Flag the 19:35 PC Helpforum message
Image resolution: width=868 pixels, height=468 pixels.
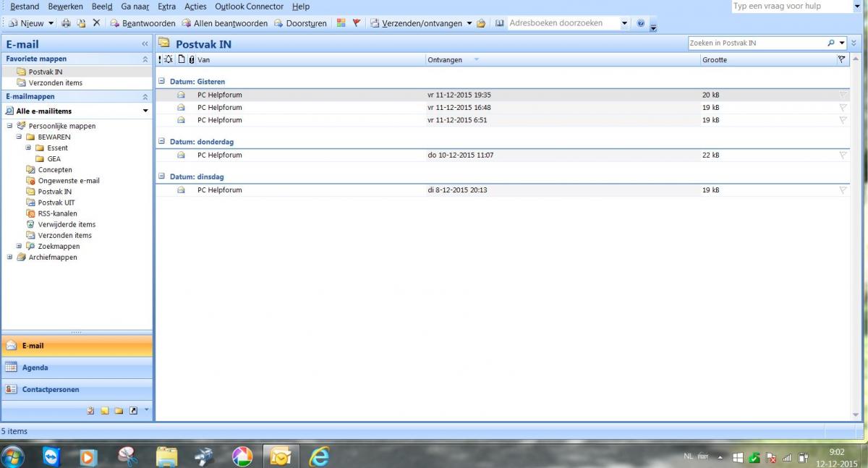[843, 95]
